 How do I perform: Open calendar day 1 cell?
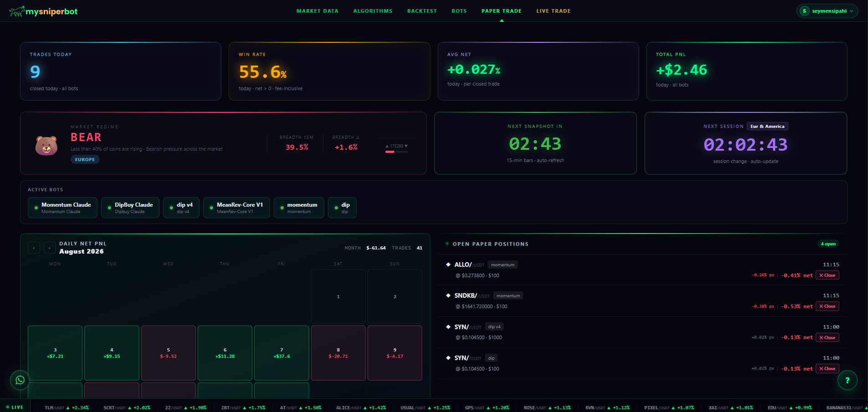(338, 296)
